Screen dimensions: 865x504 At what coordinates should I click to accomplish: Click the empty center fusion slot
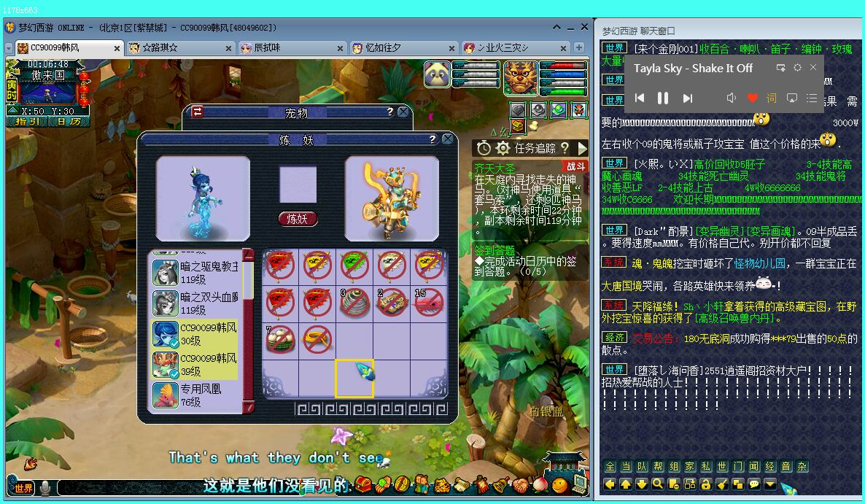point(298,185)
